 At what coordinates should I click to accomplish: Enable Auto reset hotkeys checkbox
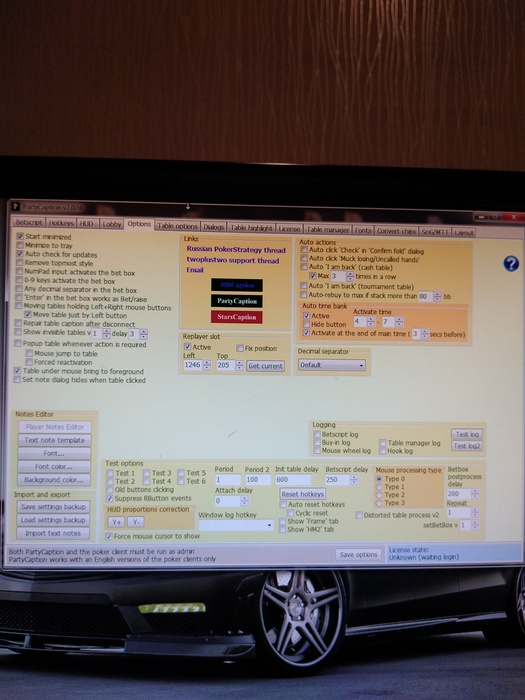[283, 504]
